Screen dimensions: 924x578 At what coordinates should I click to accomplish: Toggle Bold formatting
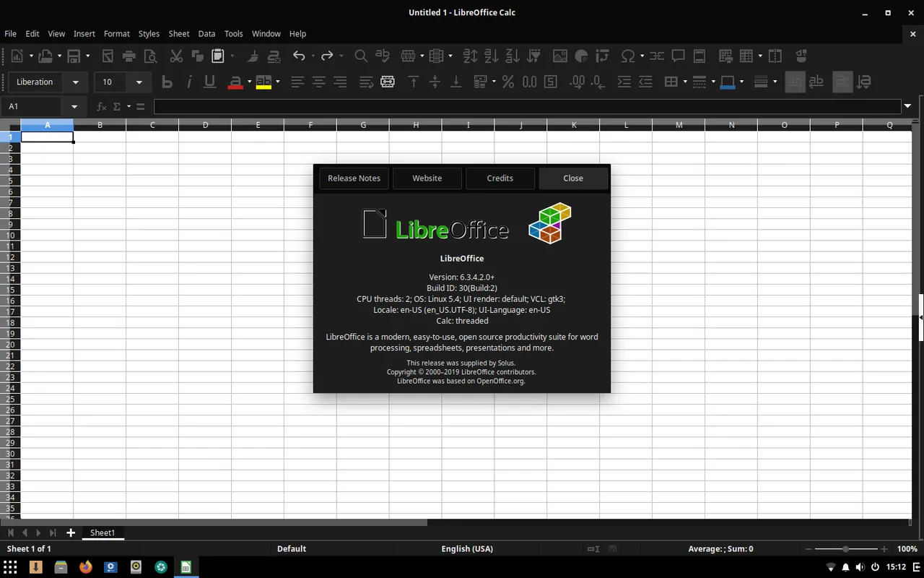(x=167, y=82)
